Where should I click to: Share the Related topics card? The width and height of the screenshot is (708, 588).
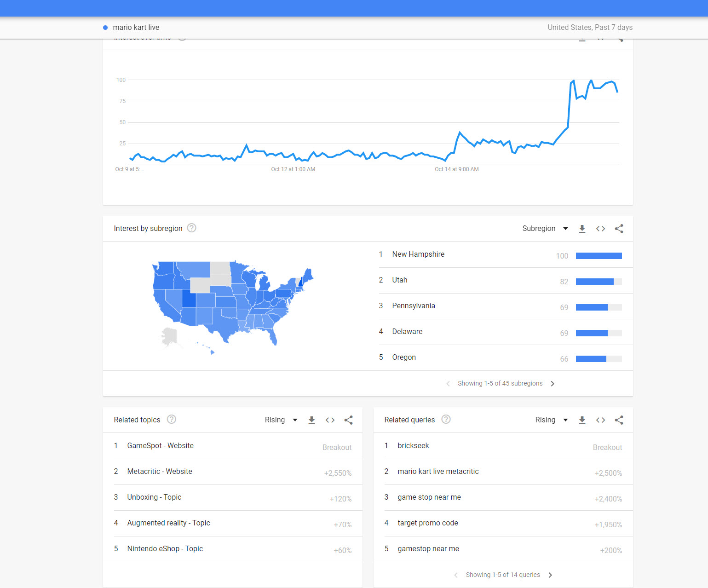348,420
